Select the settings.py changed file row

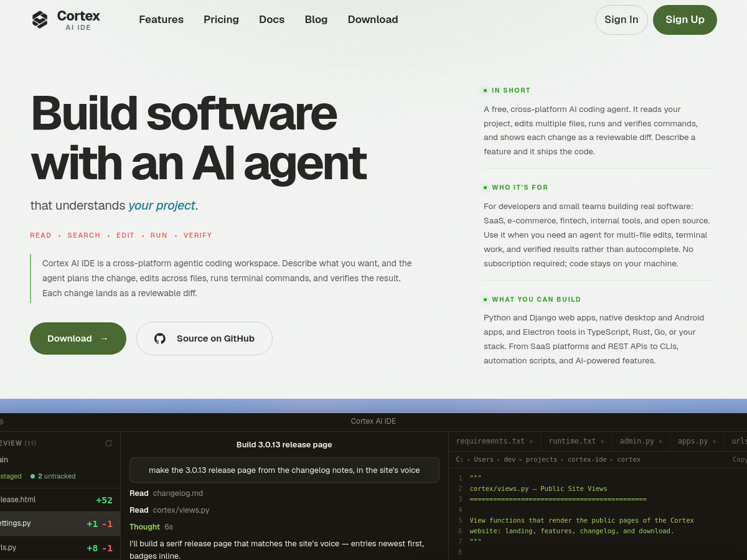(x=60, y=524)
